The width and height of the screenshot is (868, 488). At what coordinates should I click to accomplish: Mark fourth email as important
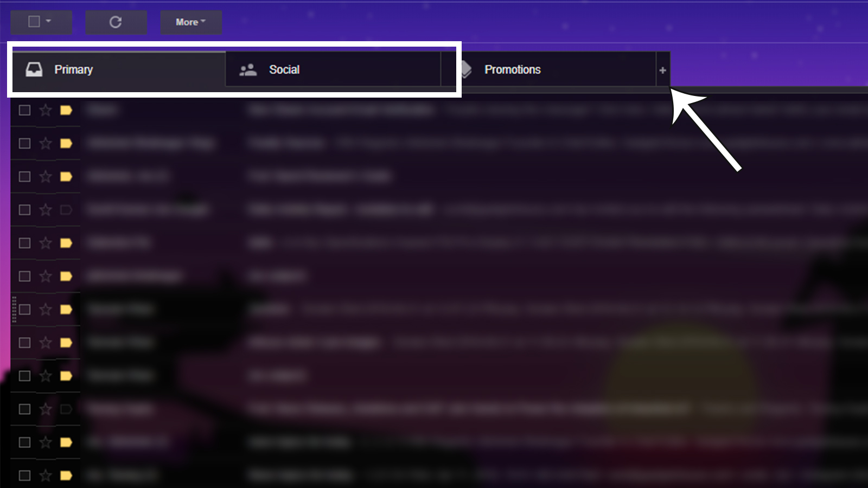(66, 210)
